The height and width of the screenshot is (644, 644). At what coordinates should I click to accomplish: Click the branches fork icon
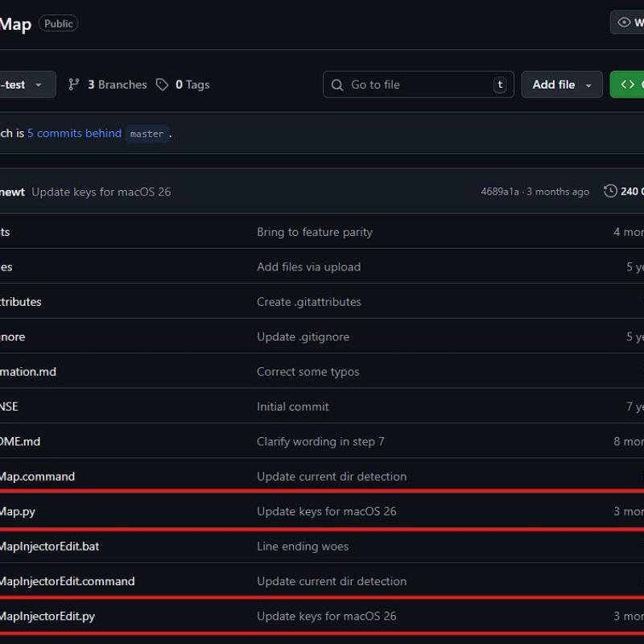[74, 85]
